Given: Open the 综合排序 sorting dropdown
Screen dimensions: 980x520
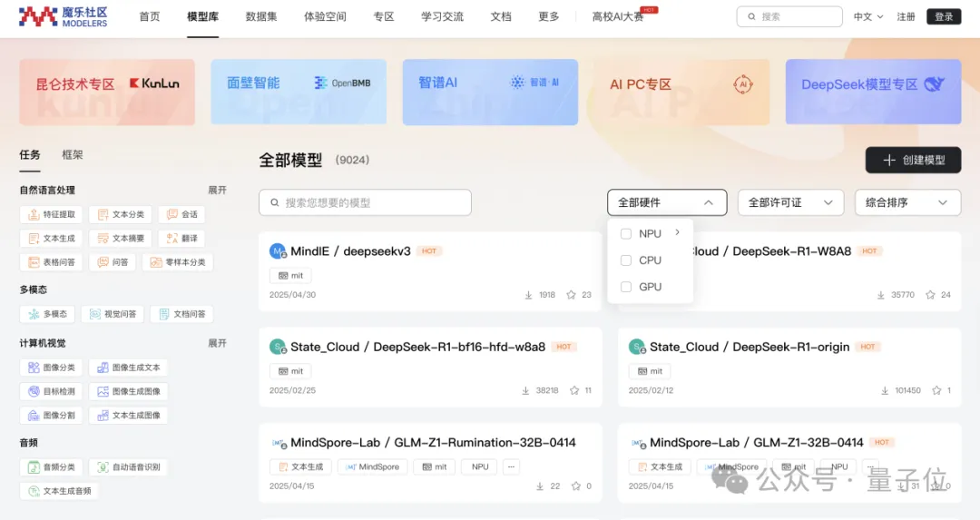Looking at the screenshot, I should coord(907,202).
